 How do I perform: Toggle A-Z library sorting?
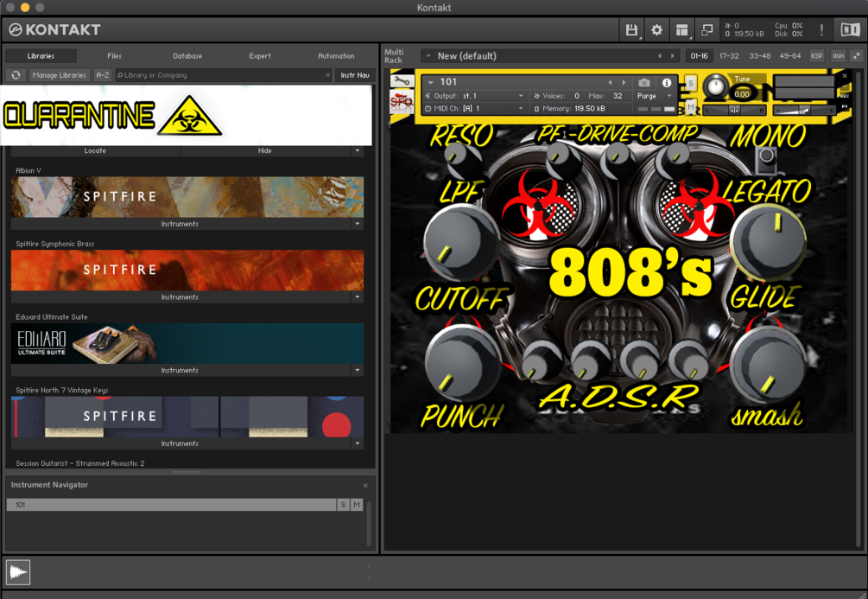click(x=103, y=75)
